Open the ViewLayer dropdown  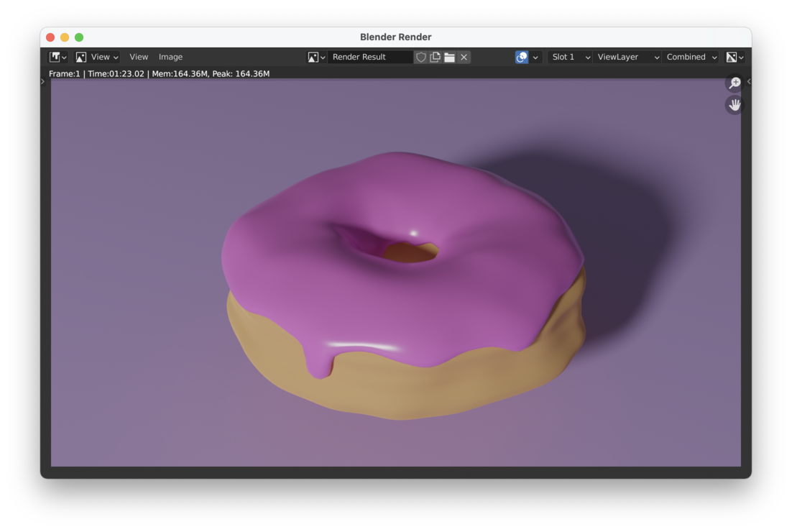click(627, 57)
